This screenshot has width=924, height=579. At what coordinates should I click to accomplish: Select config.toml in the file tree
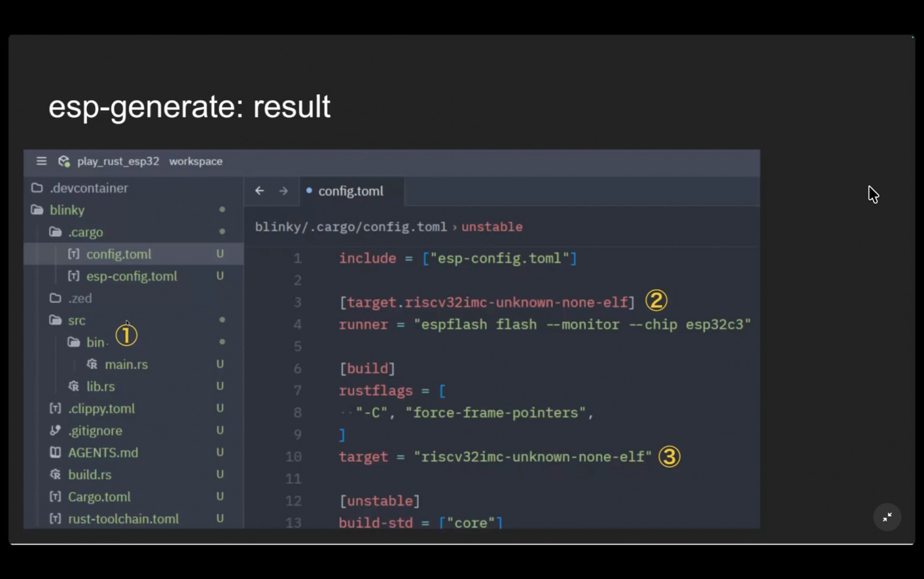(133, 254)
